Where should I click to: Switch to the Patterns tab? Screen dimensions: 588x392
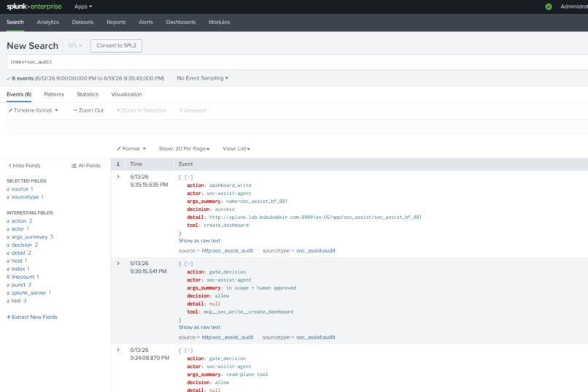click(54, 94)
